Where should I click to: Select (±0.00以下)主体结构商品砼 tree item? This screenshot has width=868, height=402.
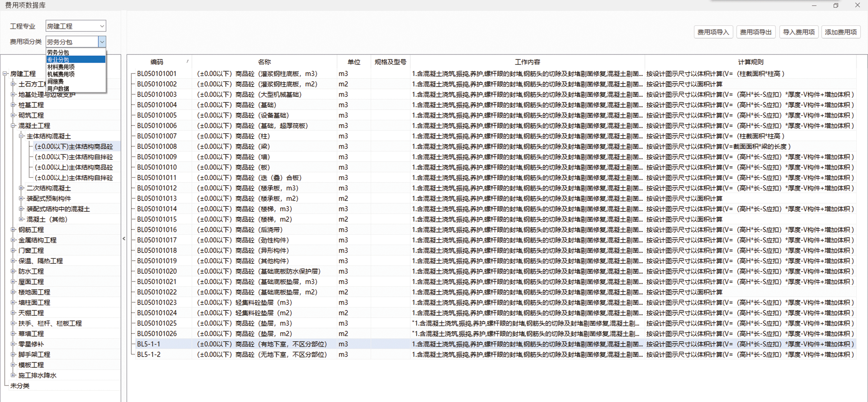tap(74, 147)
